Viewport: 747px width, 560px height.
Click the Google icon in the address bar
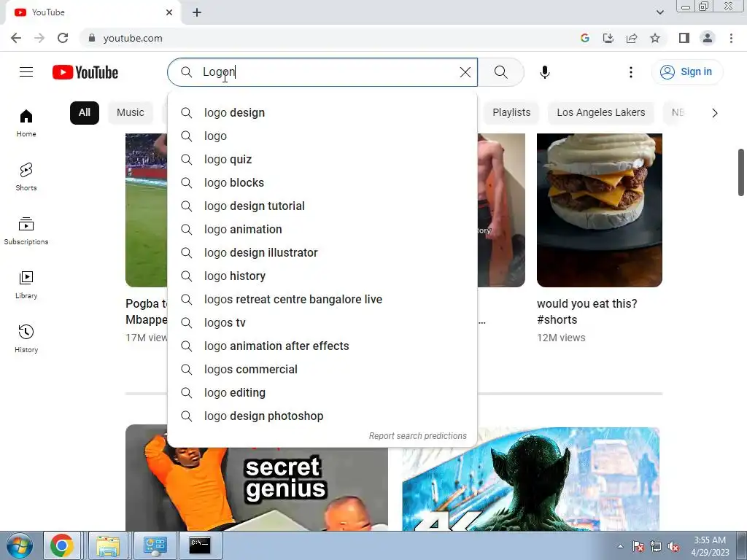[x=584, y=38]
